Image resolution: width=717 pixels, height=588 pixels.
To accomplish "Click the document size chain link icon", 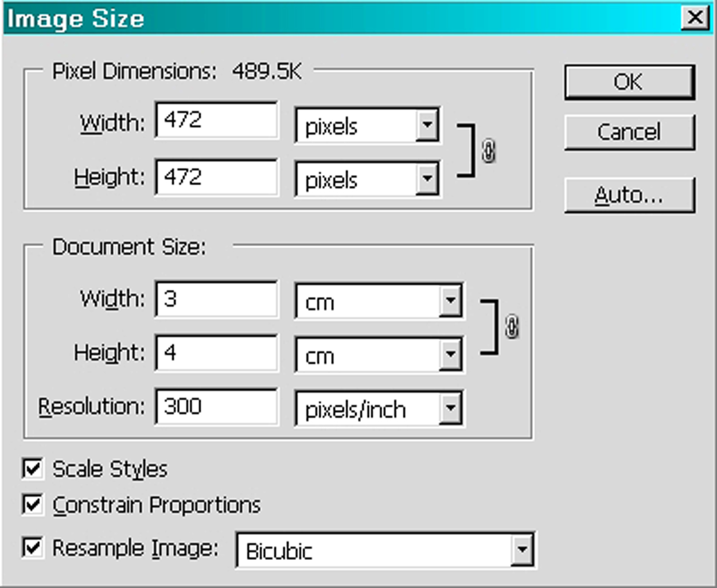I will pyautogui.click(x=512, y=327).
